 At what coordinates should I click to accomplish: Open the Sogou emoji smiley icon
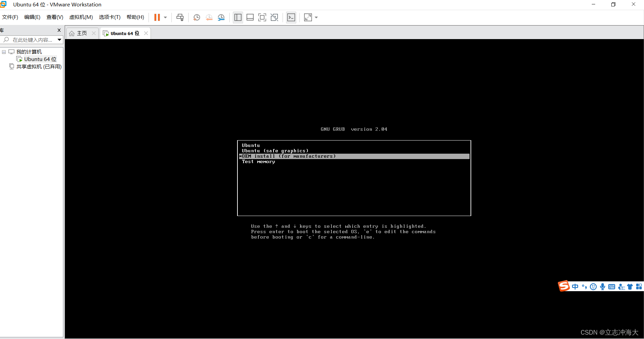(x=593, y=287)
